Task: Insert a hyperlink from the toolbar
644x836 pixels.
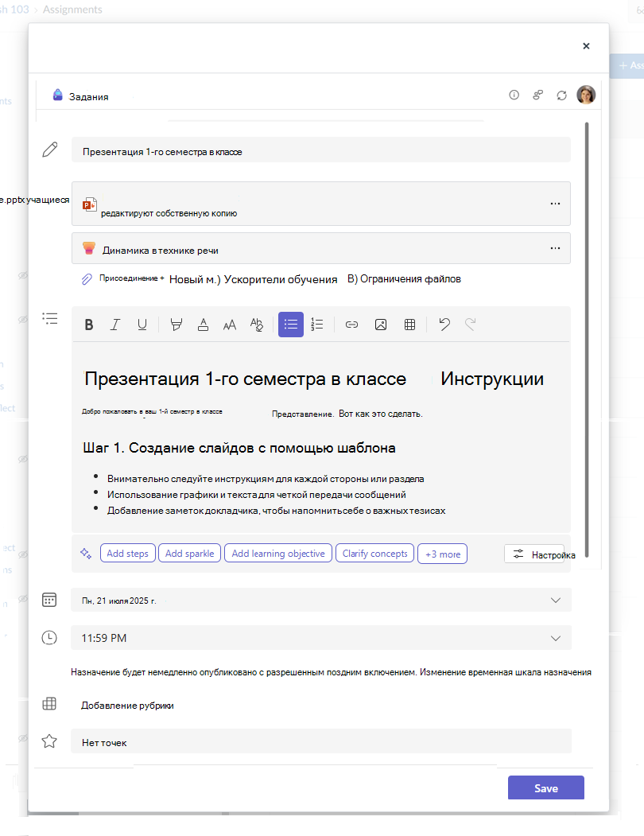Action: 352,325
